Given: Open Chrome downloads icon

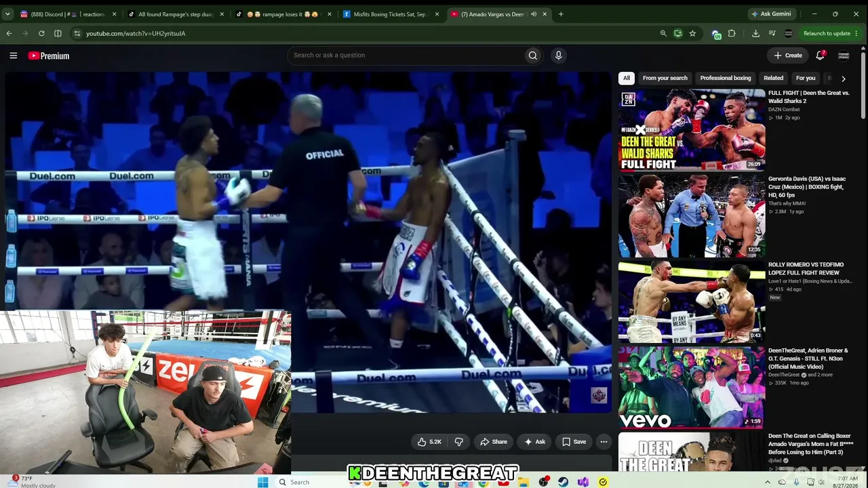Looking at the screenshot, I should [755, 33].
